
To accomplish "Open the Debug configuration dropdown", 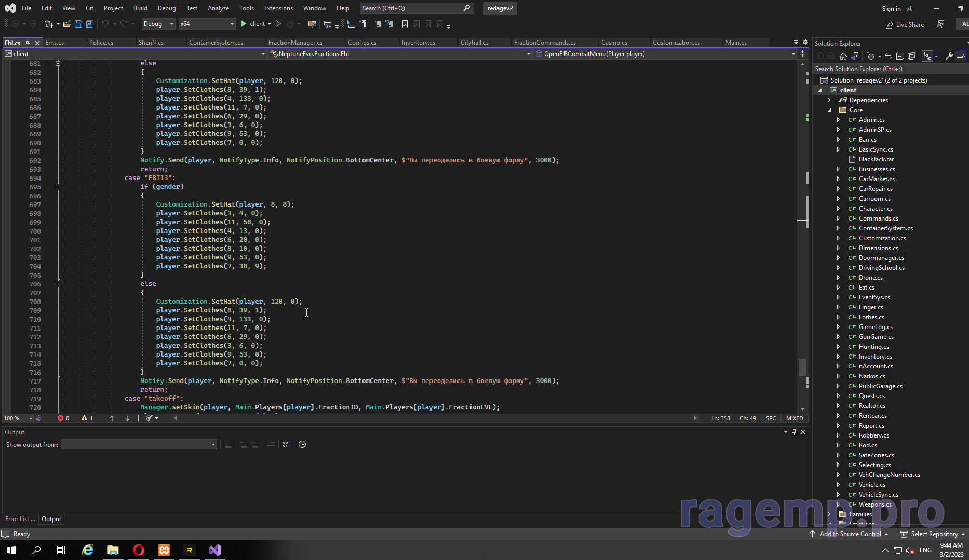I will pyautogui.click(x=158, y=24).
